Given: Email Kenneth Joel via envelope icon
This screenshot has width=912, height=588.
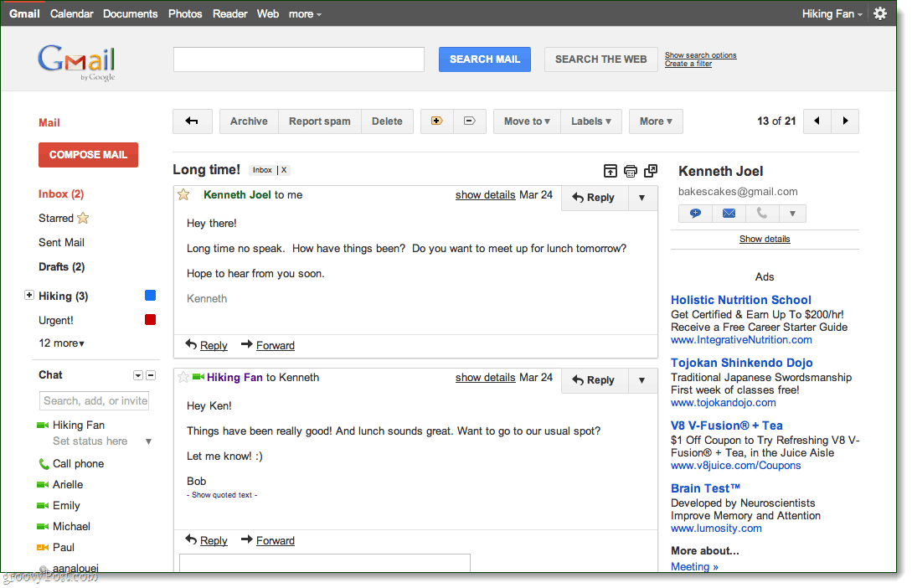Looking at the screenshot, I should click(729, 214).
